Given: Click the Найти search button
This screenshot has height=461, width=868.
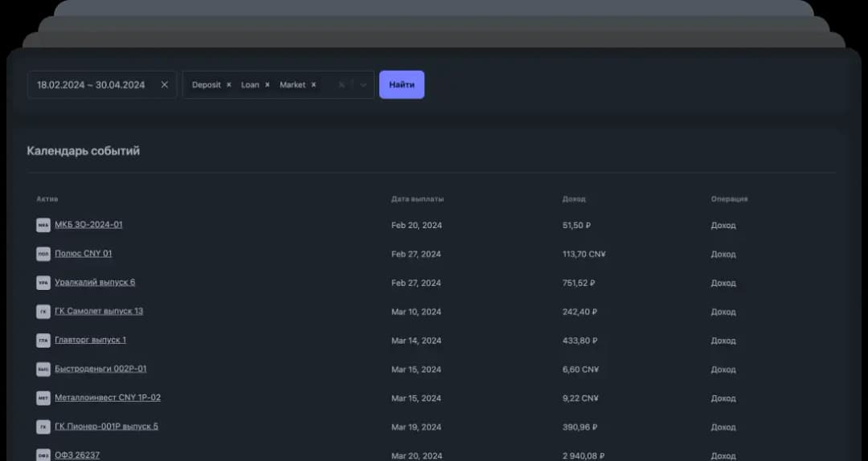Looking at the screenshot, I should (402, 84).
